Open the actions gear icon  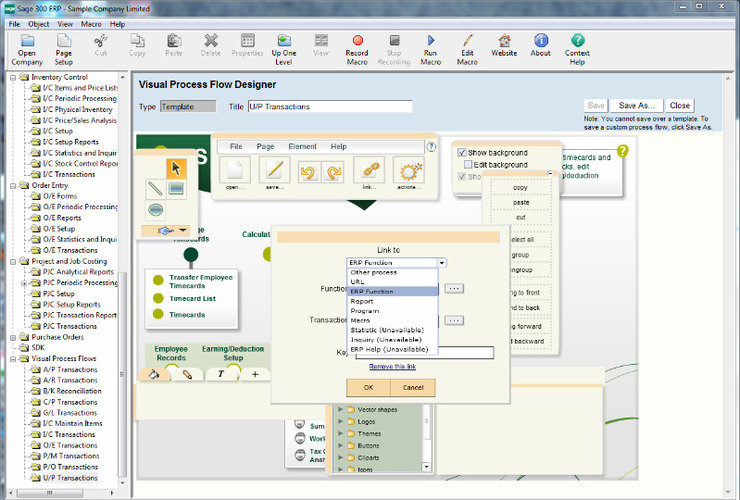(x=409, y=171)
